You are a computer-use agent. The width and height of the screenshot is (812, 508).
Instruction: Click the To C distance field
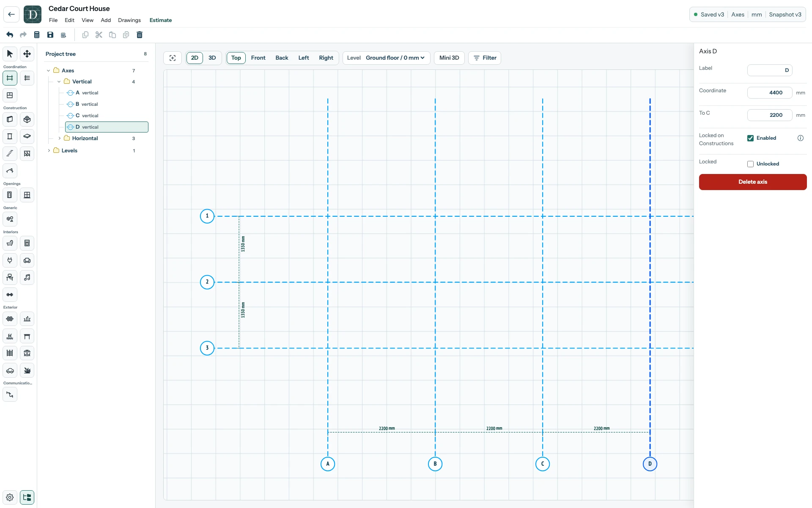coord(770,115)
